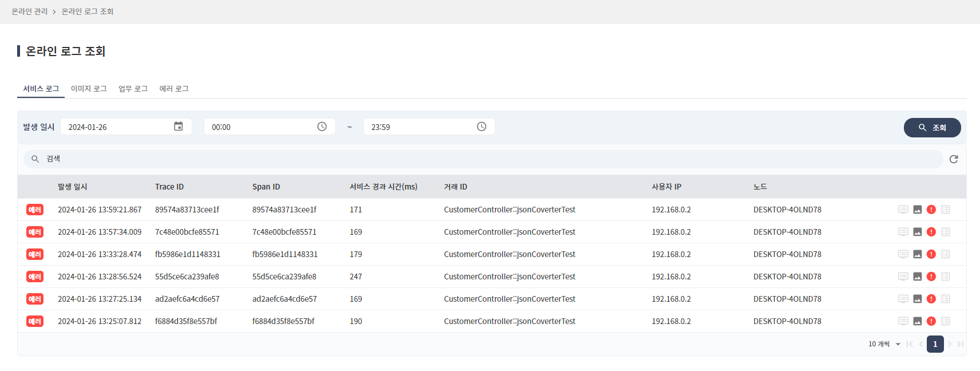
Task: Open error detail for the 13:25:07.812 row
Action: point(931,321)
